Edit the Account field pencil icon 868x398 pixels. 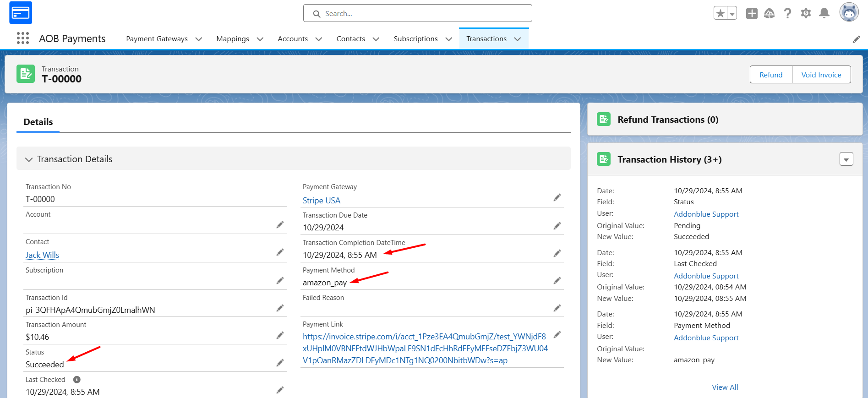click(x=280, y=224)
